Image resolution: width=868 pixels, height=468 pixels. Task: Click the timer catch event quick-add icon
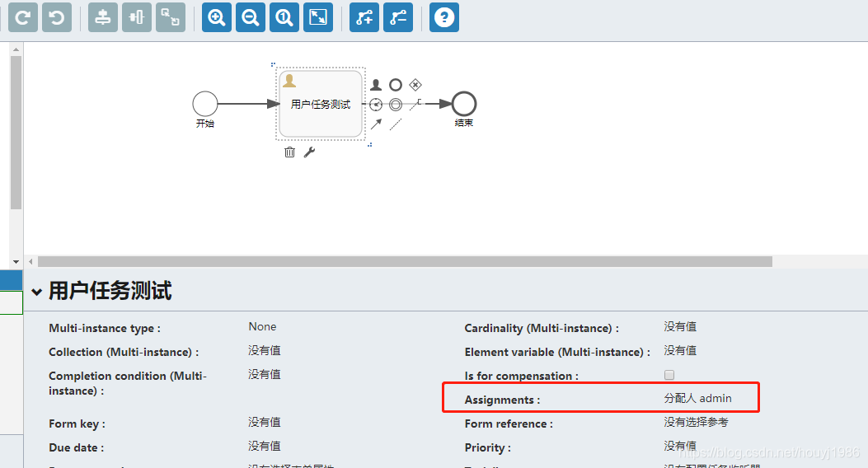(376, 105)
